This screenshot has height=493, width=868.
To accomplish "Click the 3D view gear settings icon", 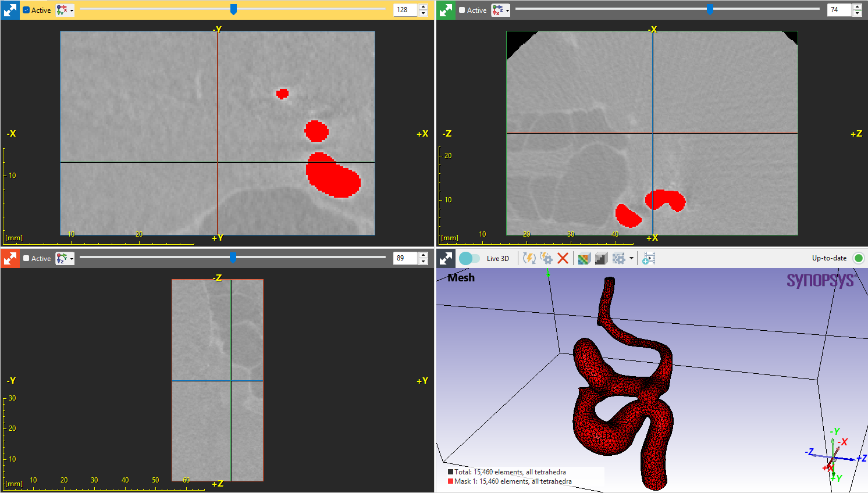I will point(618,258).
